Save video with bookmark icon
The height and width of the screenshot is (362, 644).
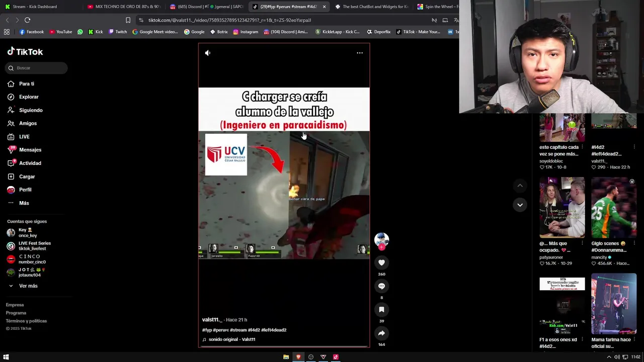click(x=381, y=310)
